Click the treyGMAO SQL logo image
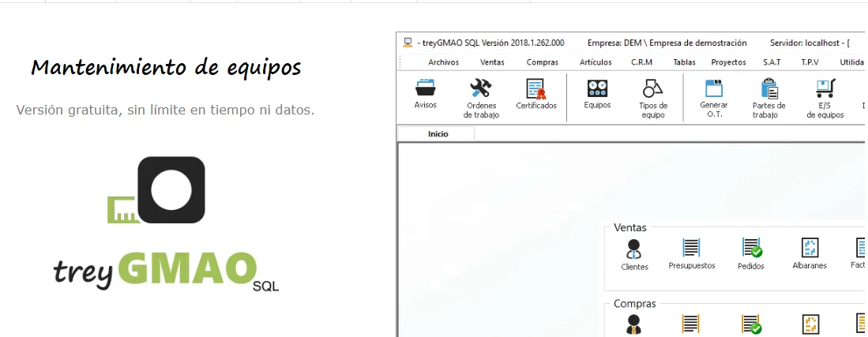This screenshot has height=337, width=868. pos(167,224)
